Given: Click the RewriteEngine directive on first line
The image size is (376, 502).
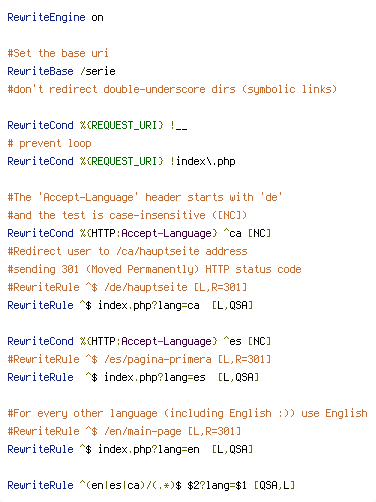Looking at the screenshot, I should click(46, 17).
